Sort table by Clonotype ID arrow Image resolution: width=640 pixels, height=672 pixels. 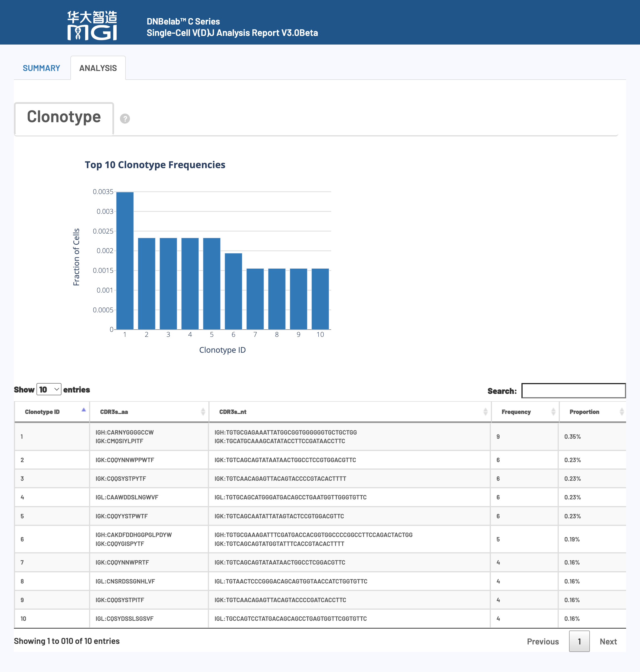(x=83, y=410)
